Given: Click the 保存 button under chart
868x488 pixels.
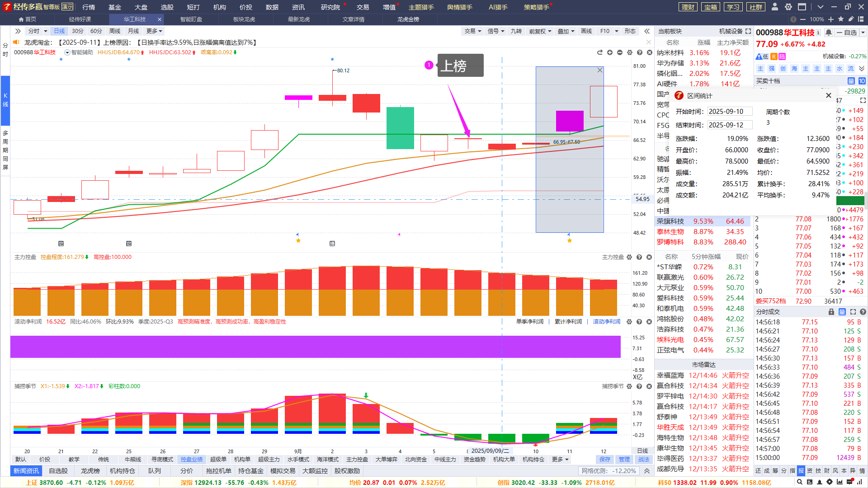Looking at the screenshot, I should [x=604, y=459].
